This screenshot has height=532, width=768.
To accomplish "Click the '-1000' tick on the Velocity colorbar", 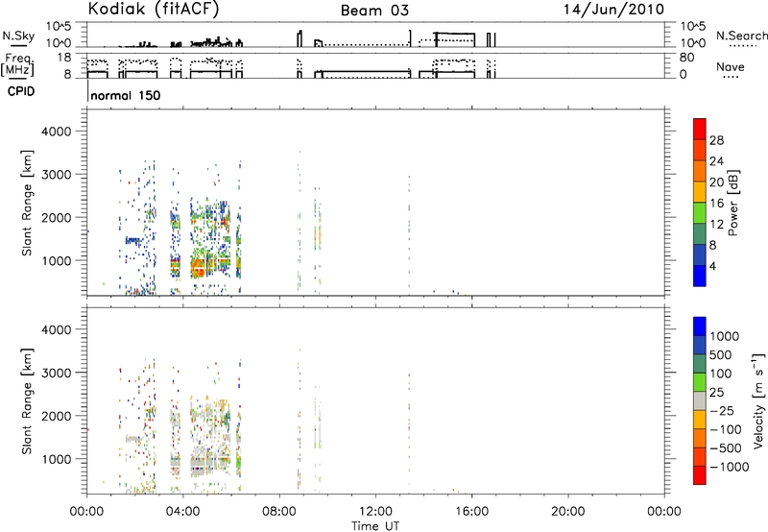I will click(x=729, y=467).
